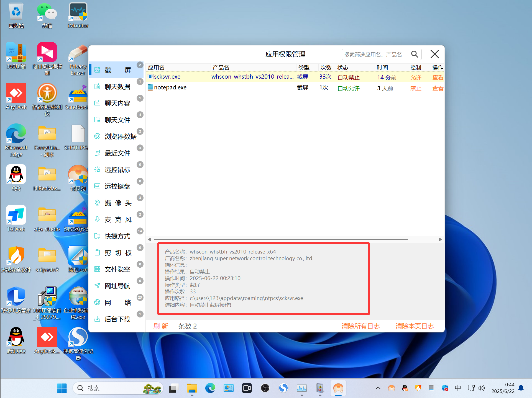Click the 文件隐空 icon in sidebar

(x=97, y=269)
